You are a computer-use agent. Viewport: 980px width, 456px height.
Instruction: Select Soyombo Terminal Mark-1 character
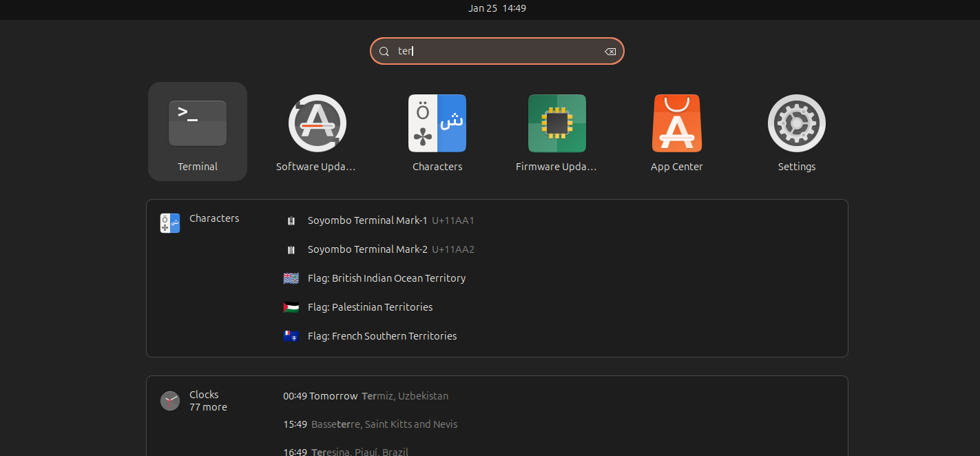click(367, 220)
